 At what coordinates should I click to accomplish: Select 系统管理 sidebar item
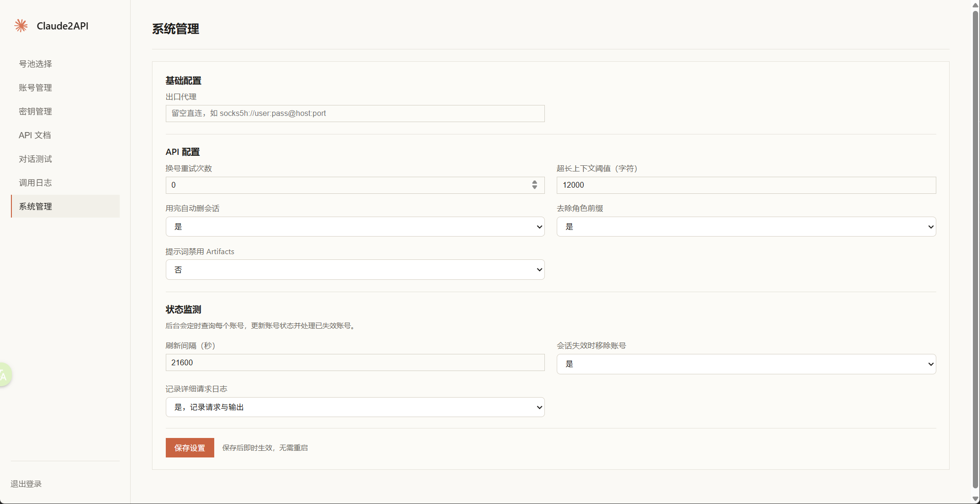65,206
